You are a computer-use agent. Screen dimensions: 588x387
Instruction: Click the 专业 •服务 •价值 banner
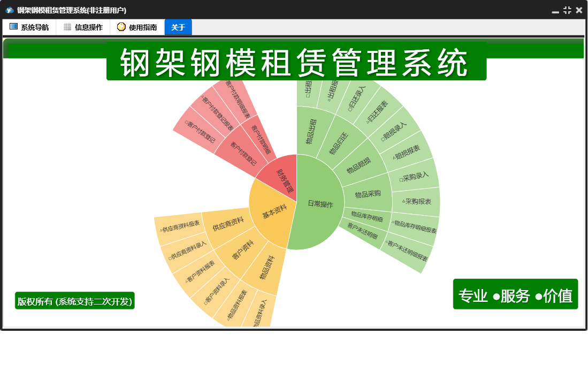515,294
